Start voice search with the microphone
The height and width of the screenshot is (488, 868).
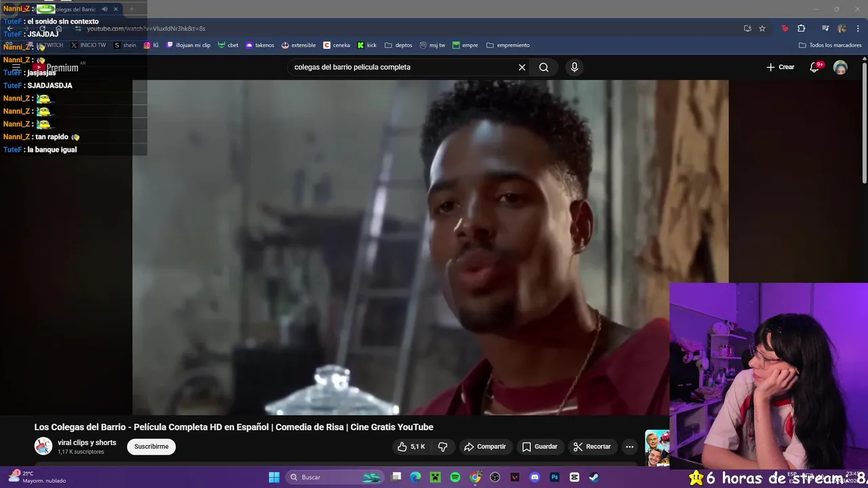(574, 67)
